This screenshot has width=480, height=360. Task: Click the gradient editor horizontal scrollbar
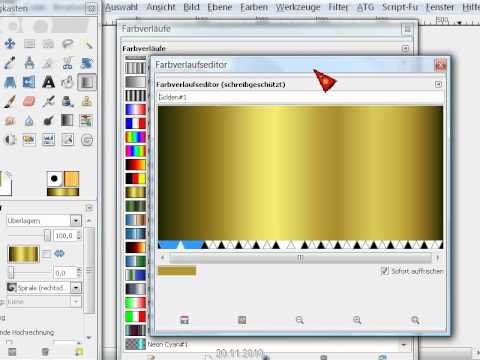pos(300,258)
